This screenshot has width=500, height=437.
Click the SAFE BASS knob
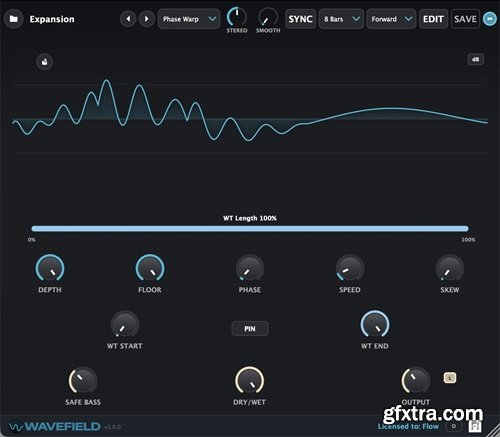tap(83, 381)
